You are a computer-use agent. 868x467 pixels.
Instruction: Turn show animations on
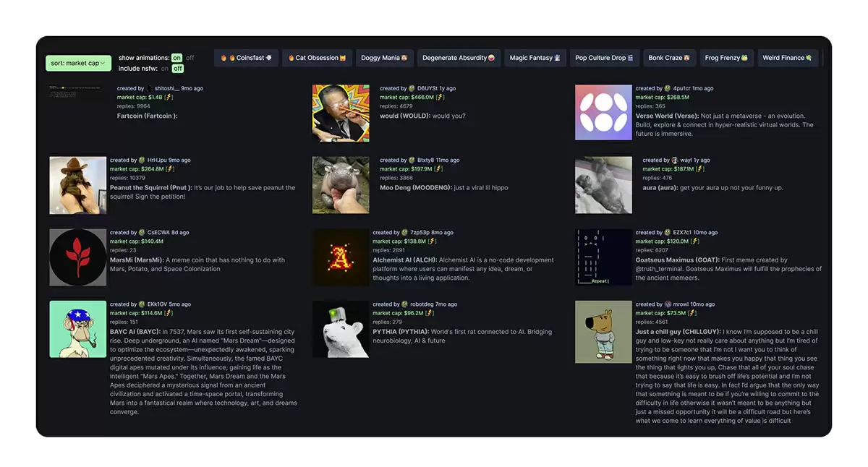coord(176,58)
